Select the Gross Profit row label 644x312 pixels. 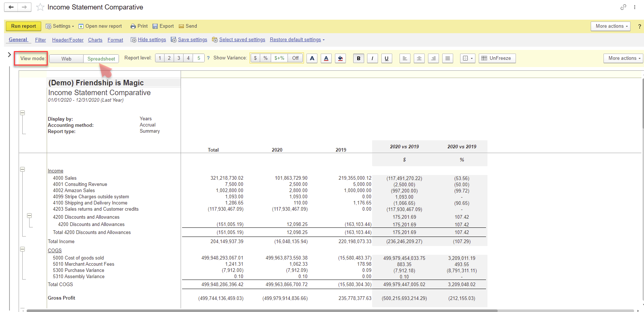(62, 298)
